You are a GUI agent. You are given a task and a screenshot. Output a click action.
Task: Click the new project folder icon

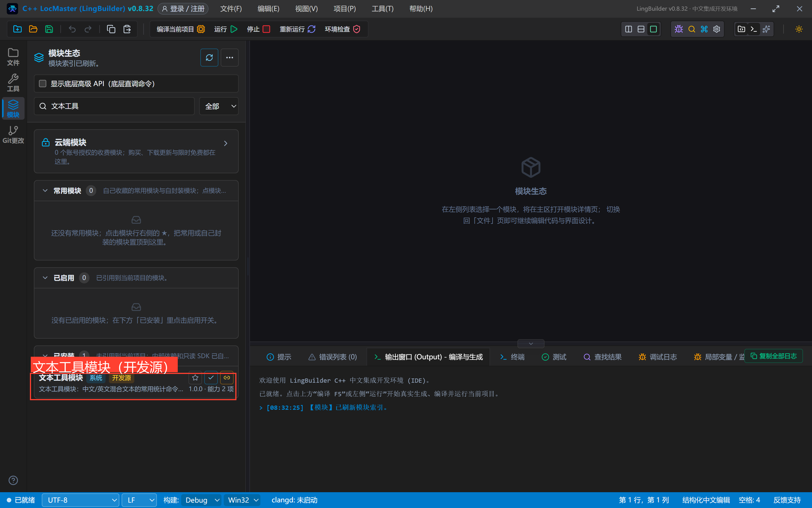(x=17, y=29)
